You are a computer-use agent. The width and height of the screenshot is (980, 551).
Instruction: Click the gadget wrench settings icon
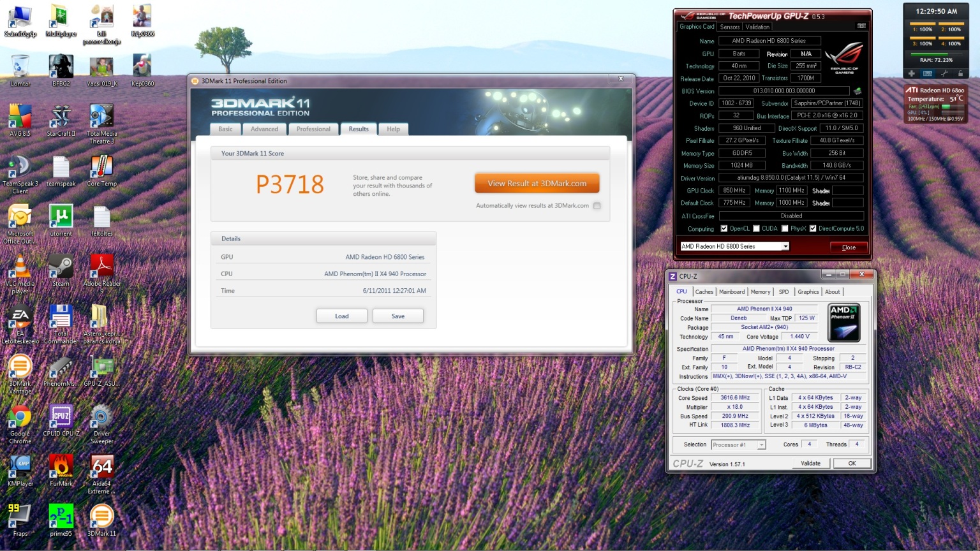[x=944, y=73]
